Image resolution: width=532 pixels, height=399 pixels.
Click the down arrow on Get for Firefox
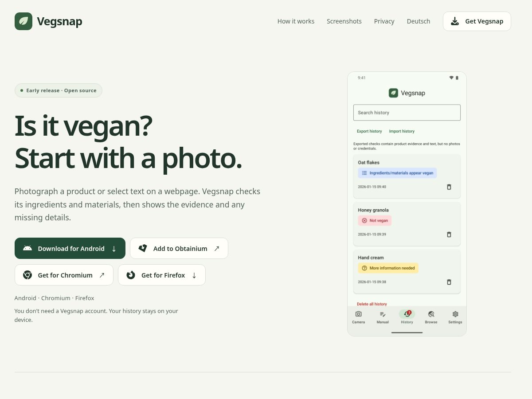pyautogui.click(x=194, y=275)
